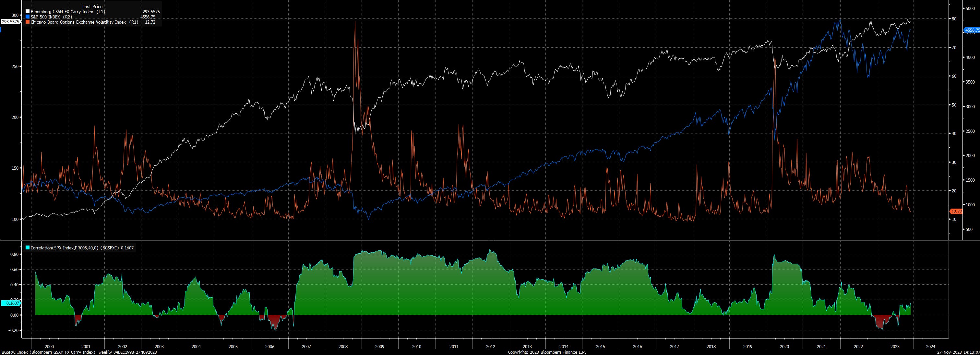
Task: Click the 293.5575 price tag on left axis
Action: [10, 22]
